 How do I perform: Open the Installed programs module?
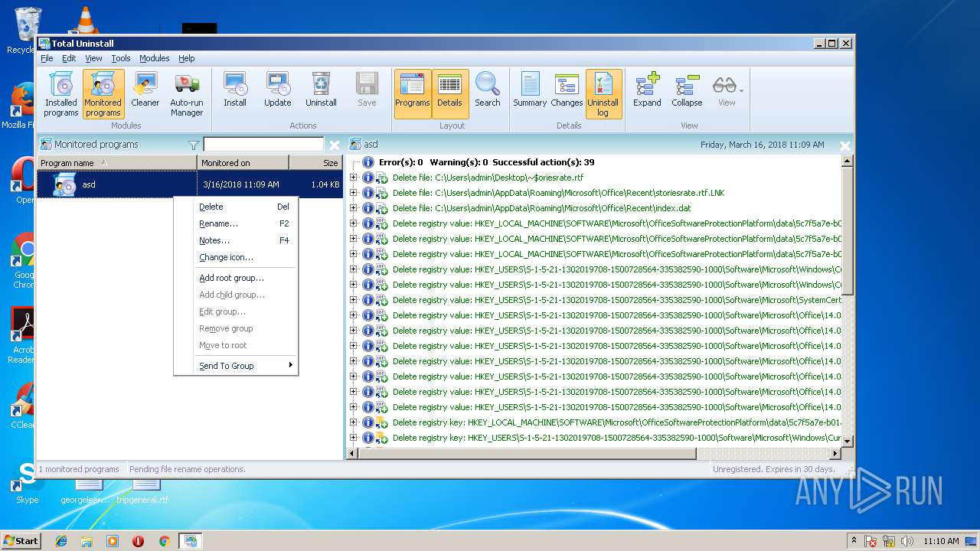click(60, 94)
